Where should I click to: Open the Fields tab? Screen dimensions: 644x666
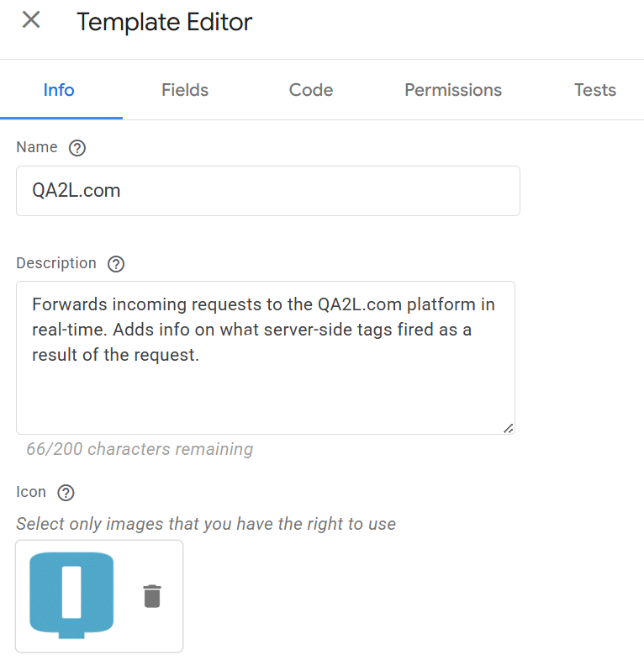click(x=185, y=90)
